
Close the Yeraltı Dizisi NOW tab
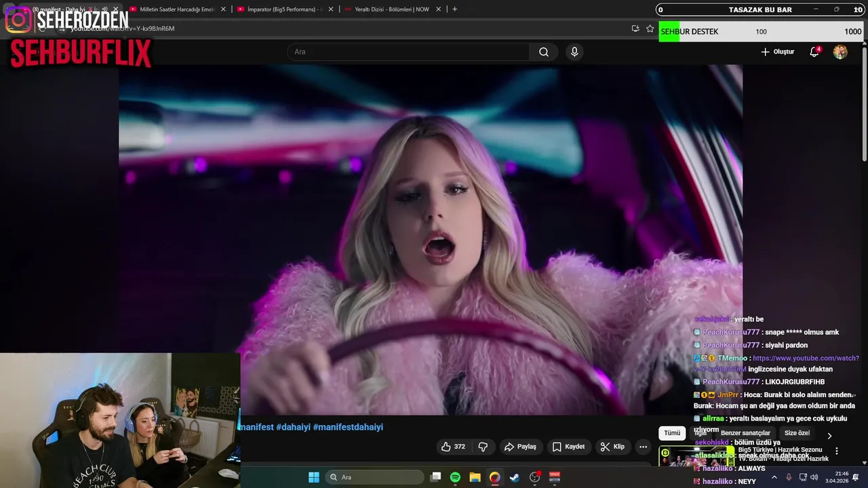(x=438, y=9)
